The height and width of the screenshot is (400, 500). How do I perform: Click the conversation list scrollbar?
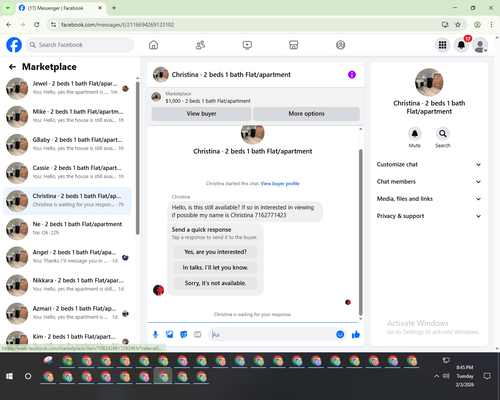click(x=137, y=158)
